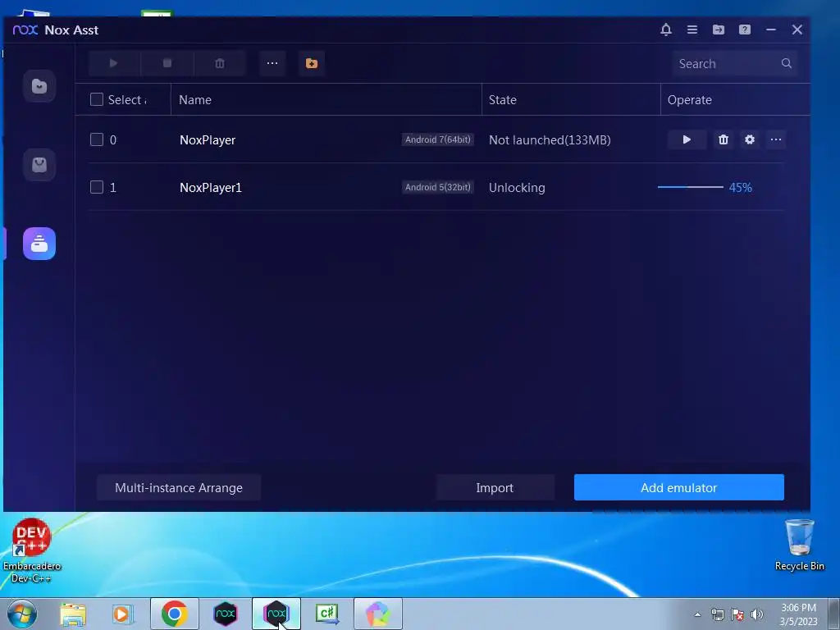Click the orange add-folder icon in toolbar

[x=312, y=63]
